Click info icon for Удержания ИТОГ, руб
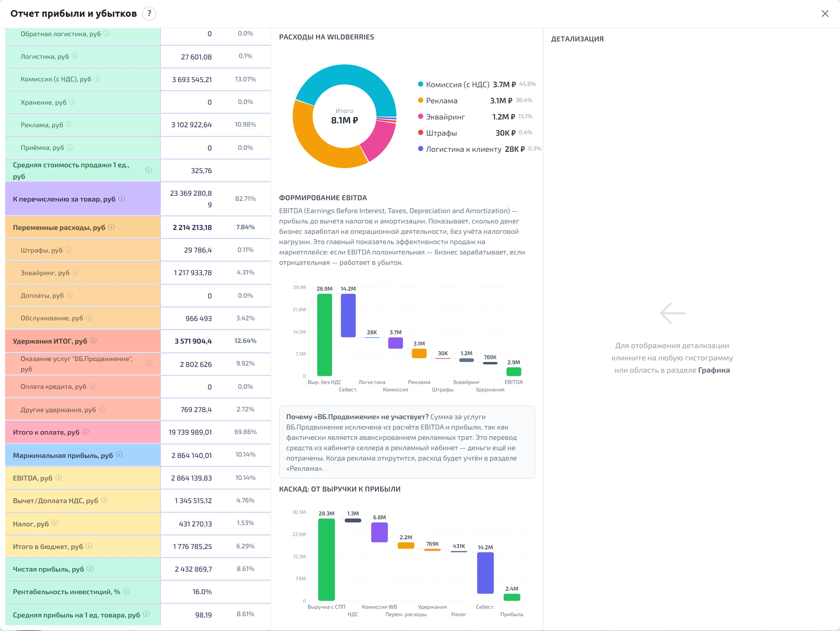This screenshot has height=631, width=840. pyautogui.click(x=93, y=341)
